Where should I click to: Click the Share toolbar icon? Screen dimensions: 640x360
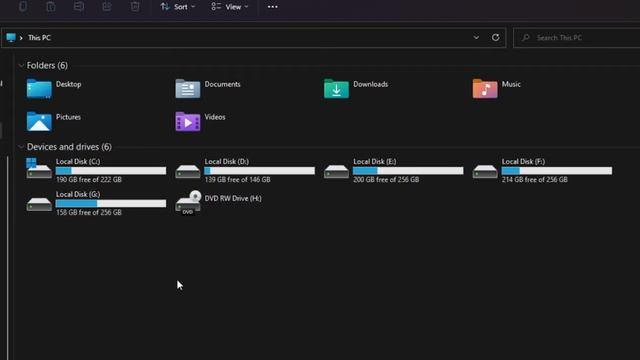[x=107, y=6]
